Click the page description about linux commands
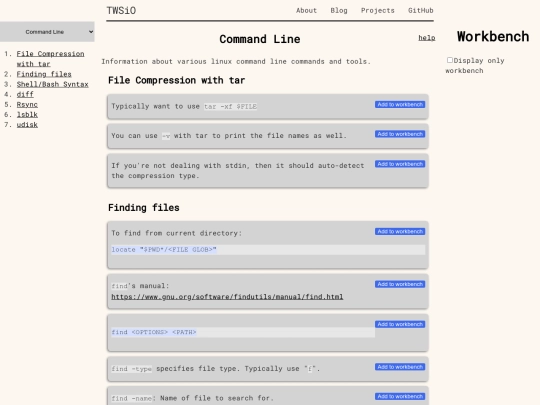Screen dimensions: 540x405 tap(236, 61)
